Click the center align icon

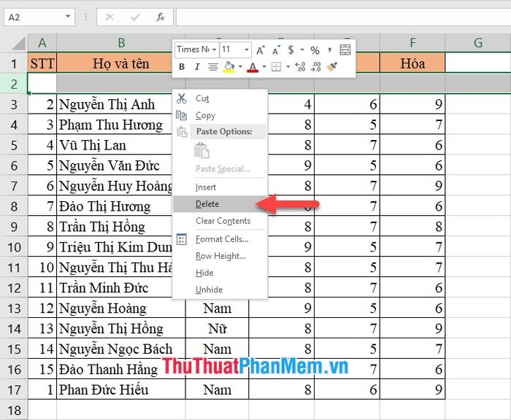212,67
